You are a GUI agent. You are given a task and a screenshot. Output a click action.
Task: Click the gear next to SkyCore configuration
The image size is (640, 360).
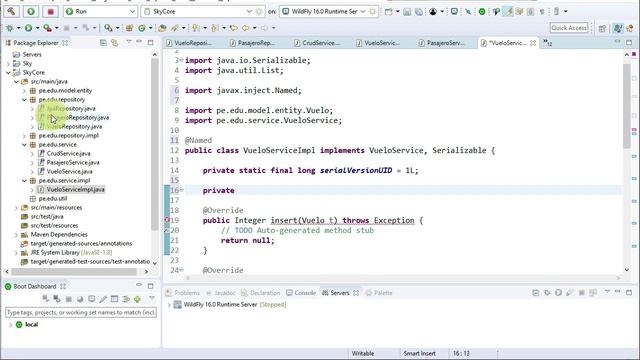click(259, 11)
